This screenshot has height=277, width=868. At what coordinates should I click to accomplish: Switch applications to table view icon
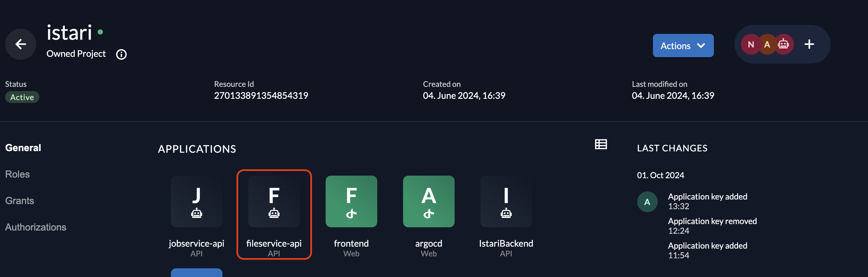[601, 144]
